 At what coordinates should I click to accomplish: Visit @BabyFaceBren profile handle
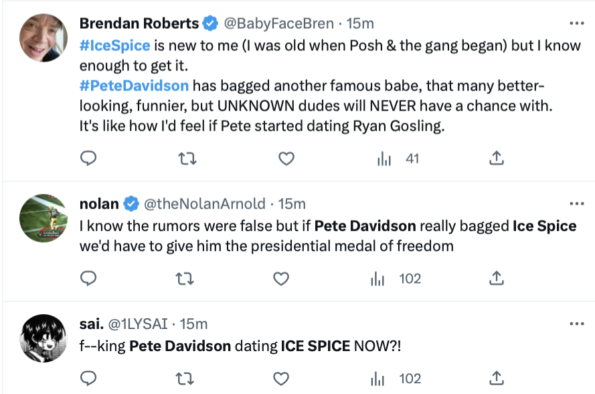[279, 24]
